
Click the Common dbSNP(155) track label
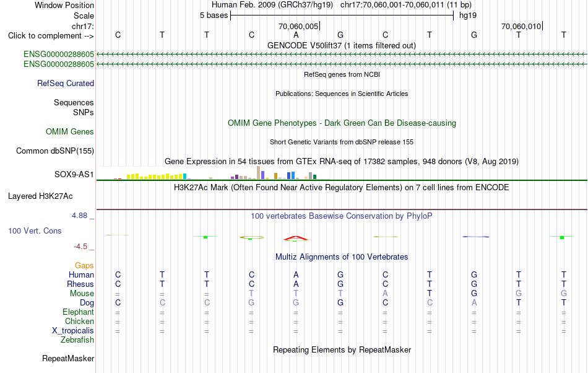click(54, 151)
